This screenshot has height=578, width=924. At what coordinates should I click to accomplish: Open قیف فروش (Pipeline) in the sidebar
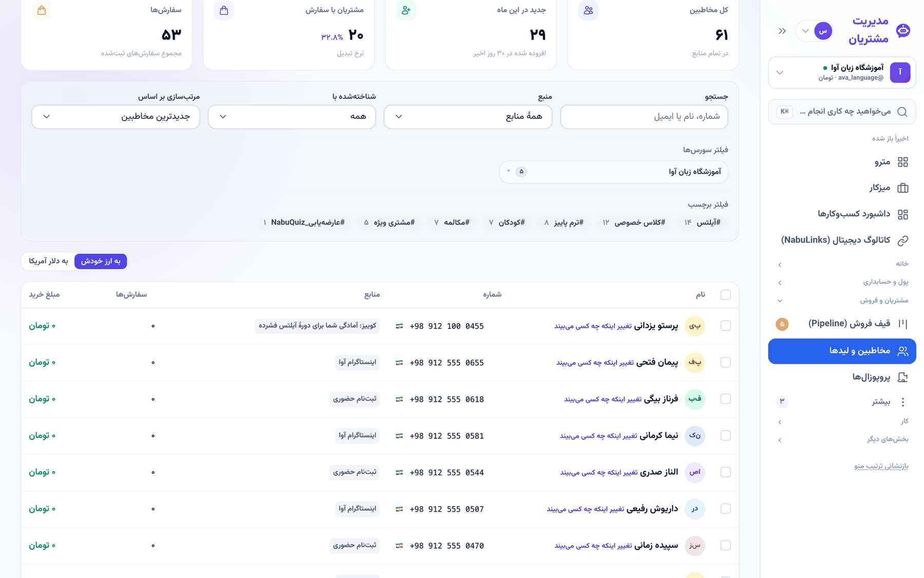[842, 324]
